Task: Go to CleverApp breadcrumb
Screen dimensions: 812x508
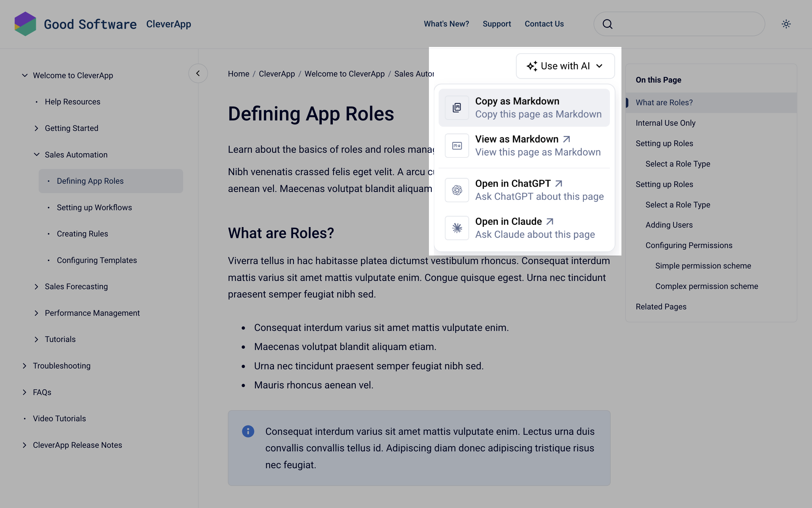Action: point(277,73)
